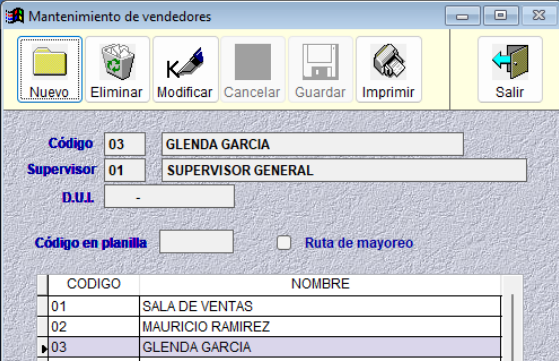Toggle the Ruta de mayoreo checkbox
This screenshot has width=559, height=361.
pyautogui.click(x=284, y=243)
